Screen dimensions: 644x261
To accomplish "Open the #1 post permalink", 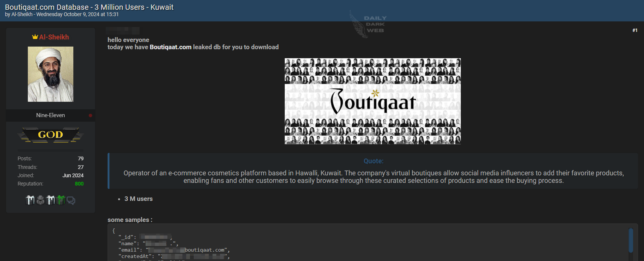I will click(635, 30).
